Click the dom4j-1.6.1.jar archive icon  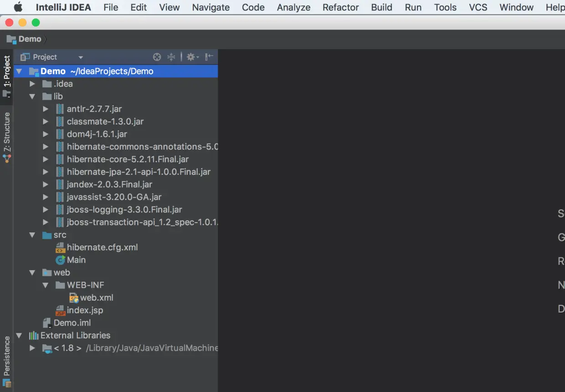tap(60, 134)
